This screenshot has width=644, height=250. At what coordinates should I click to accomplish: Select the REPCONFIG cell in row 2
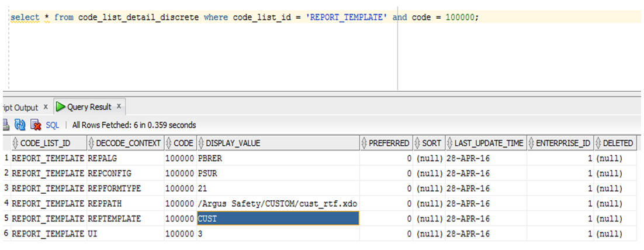click(x=125, y=173)
